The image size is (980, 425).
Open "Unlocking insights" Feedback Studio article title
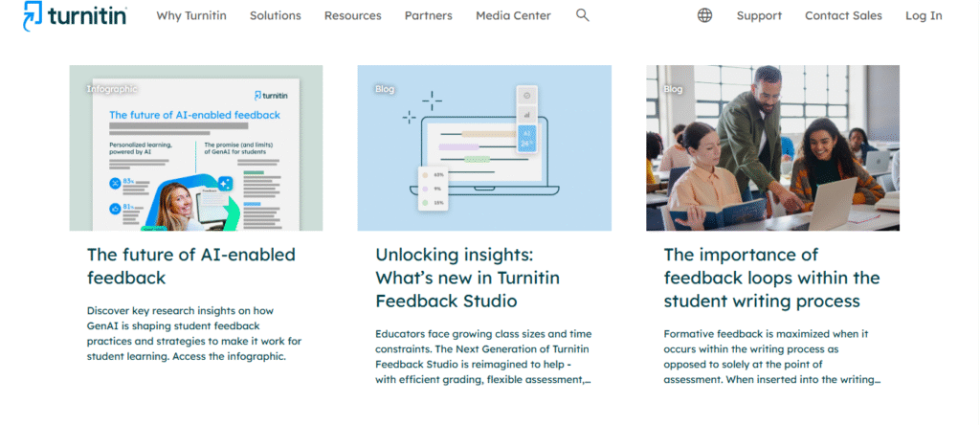pyautogui.click(x=468, y=278)
